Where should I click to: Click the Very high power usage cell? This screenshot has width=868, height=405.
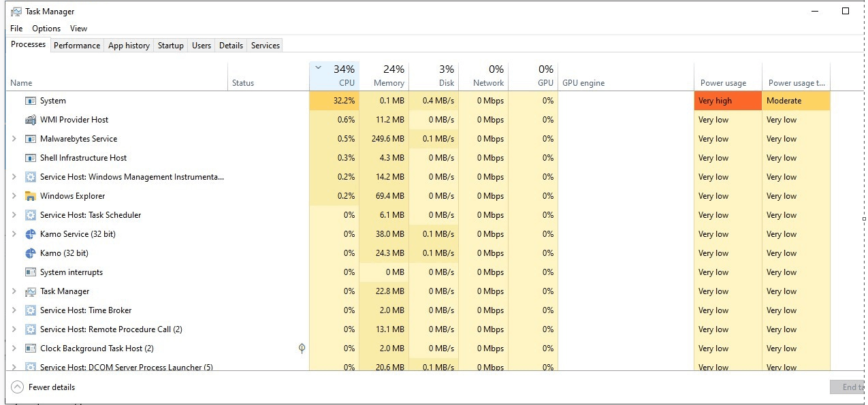(x=728, y=101)
